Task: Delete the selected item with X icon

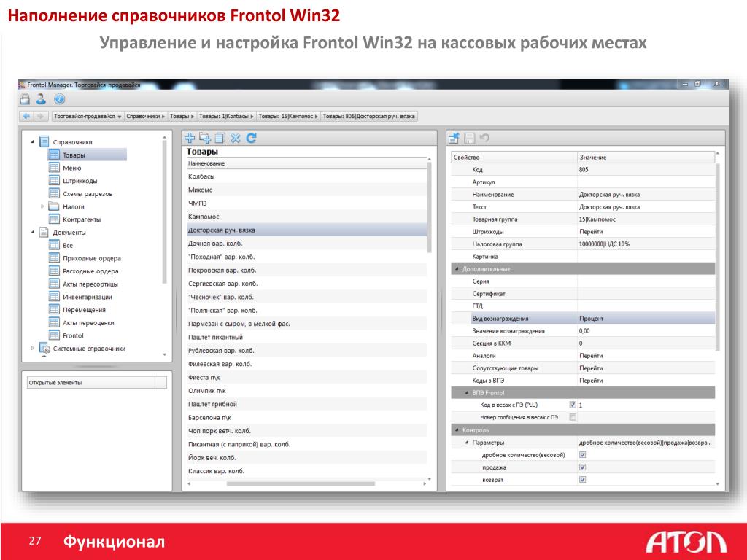Action: pyautogui.click(x=236, y=138)
